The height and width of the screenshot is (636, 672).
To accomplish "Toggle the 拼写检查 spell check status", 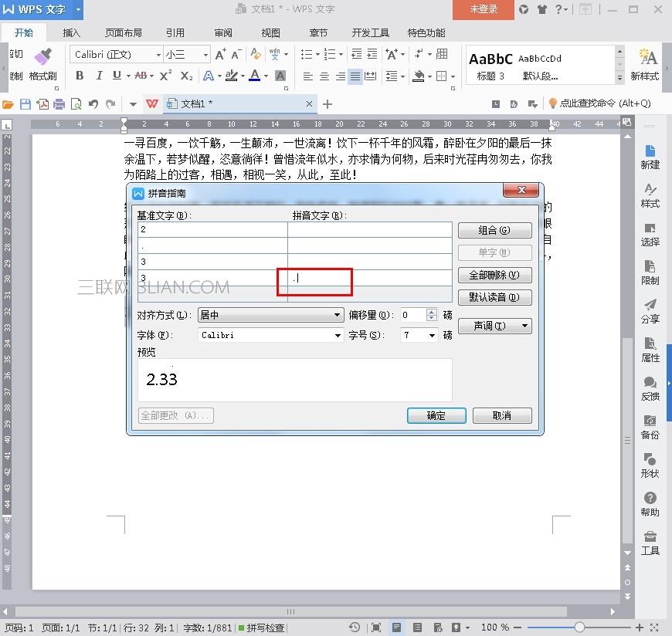I will tap(261, 628).
